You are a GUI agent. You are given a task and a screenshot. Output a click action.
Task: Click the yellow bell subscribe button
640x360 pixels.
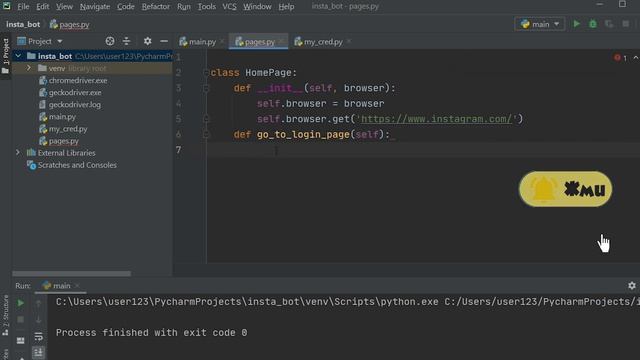point(565,189)
